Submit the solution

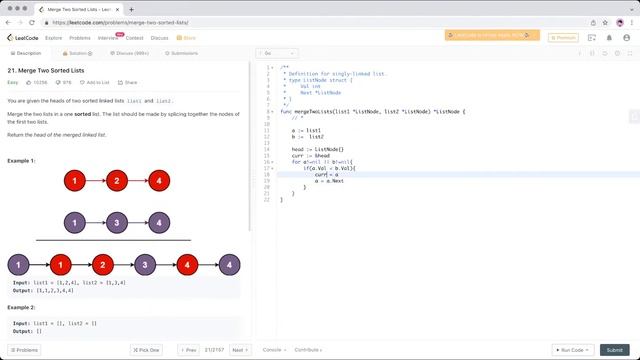[614, 350]
